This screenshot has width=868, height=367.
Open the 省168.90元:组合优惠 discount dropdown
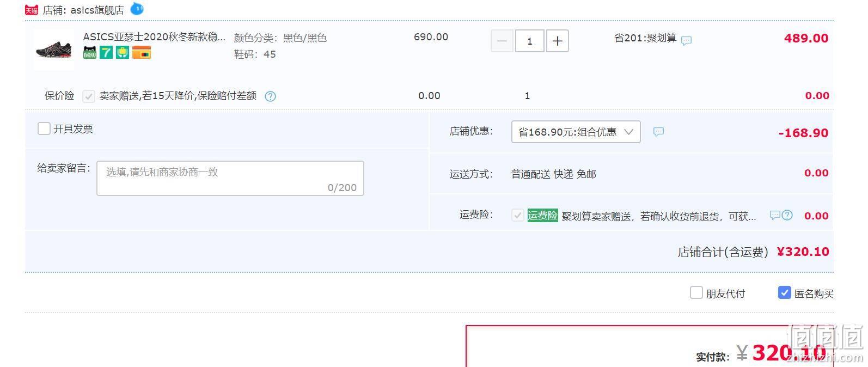click(576, 132)
